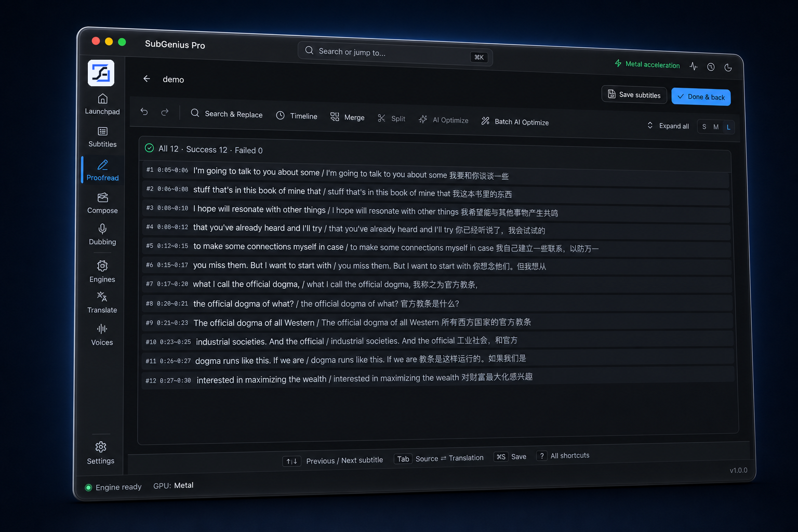The image size is (798, 532).
Task: Open Search & Replace
Action: (227, 114)
